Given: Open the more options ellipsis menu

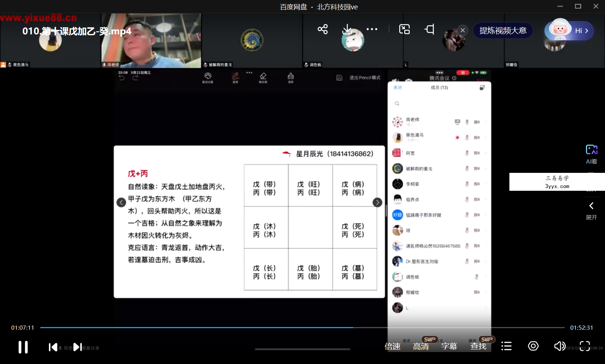Looking at the screenshot, I should [372, 29].
